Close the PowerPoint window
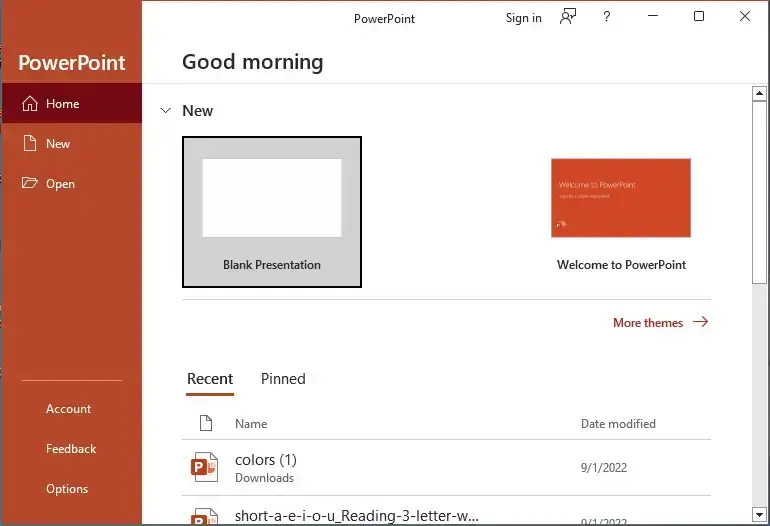 pos(744,16)
